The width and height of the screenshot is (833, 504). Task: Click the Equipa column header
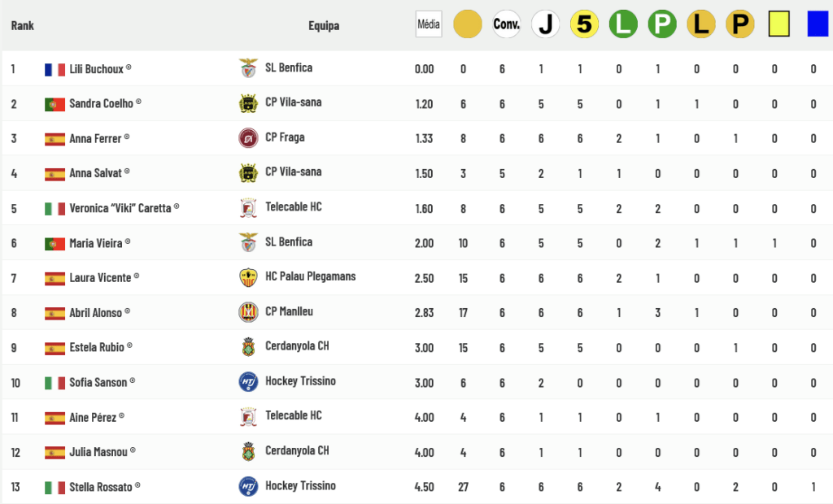[x=324, y=26]
